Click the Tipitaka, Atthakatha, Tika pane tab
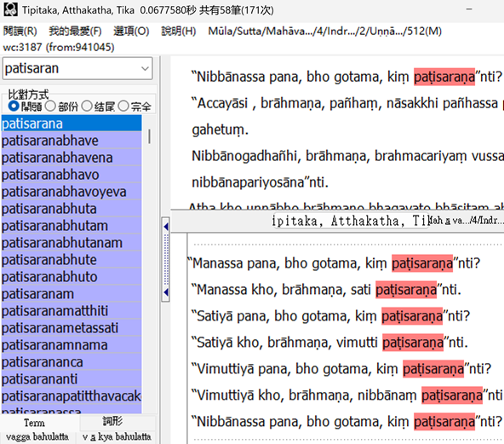The width and height of the screenshot is (504, 444). coord(351,221)
